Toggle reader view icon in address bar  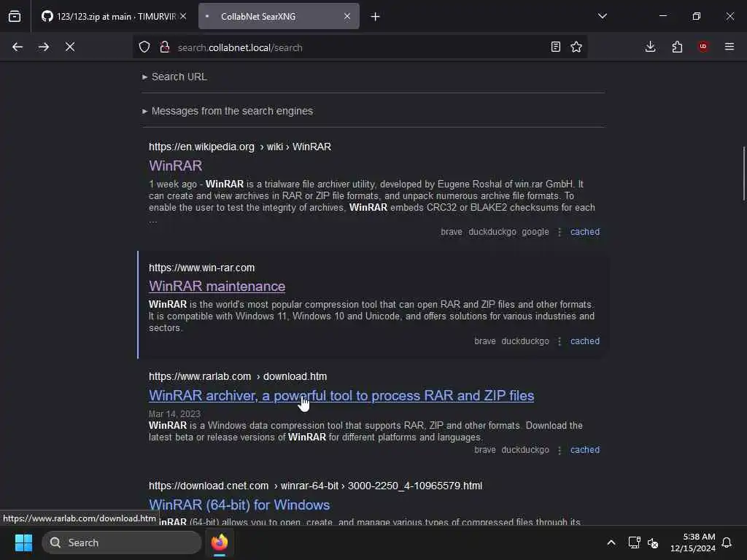[555, 47]
